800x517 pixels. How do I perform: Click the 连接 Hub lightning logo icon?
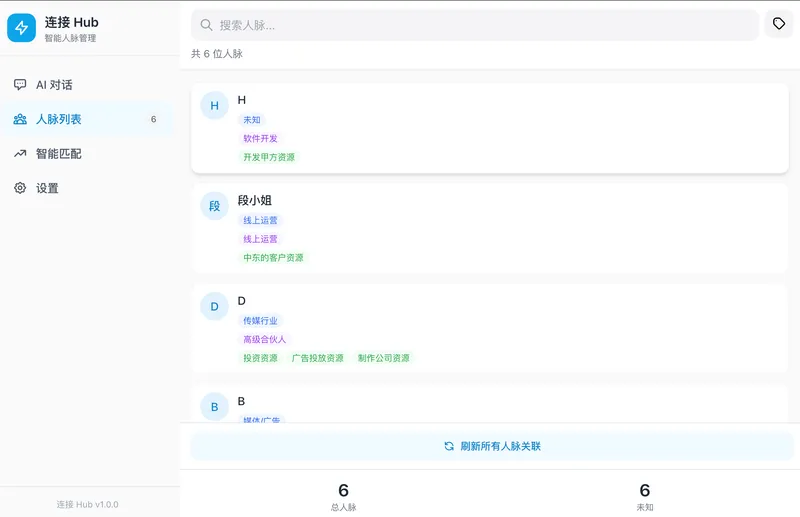pos(21,28)
